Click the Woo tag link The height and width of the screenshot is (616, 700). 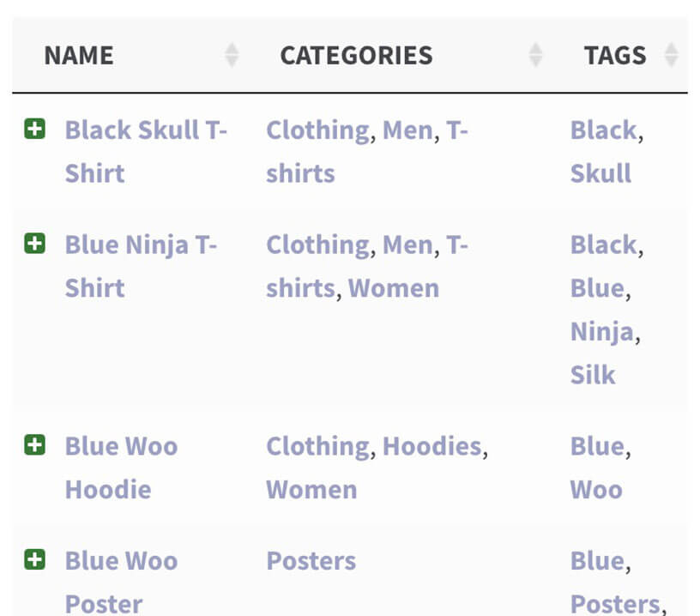point(596,490)
